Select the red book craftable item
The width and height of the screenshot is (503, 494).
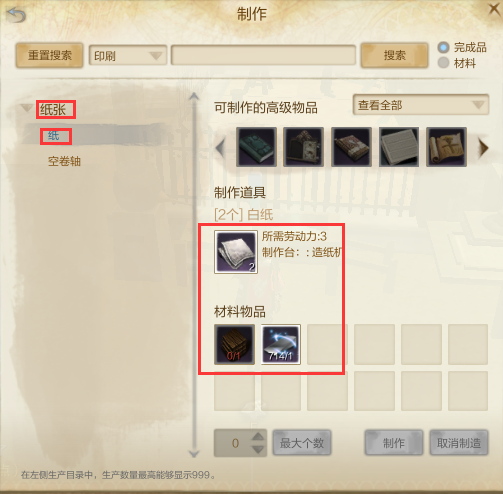click(x=351, y=147)
